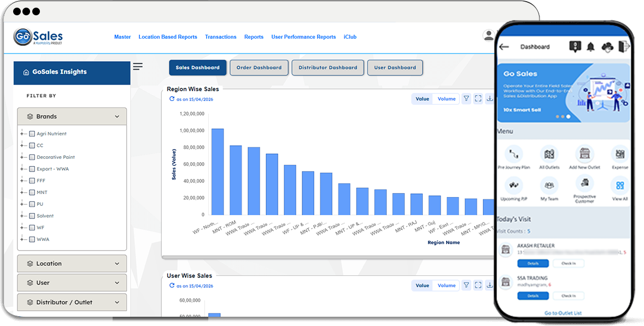Click the GoSales logo
Image resolution: width=644 pixels, height=326 pixels.
coord(38,37)
